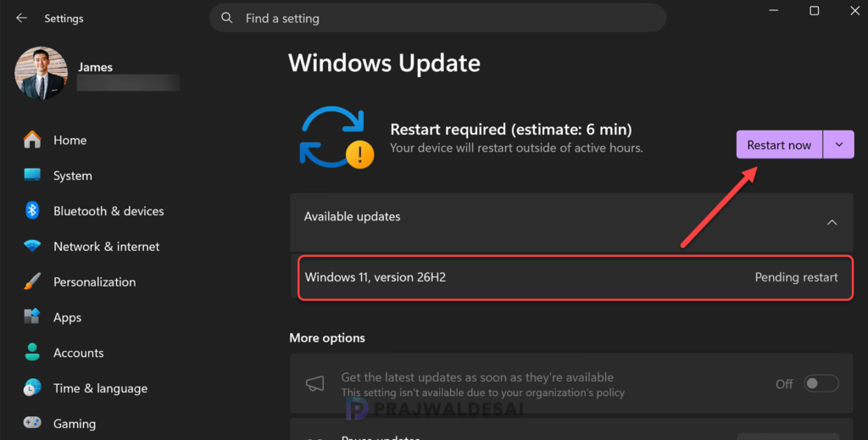The height and width of the screenshot is (440, 868).
Task: Toggle Get the latest updates switch
Action: (x=821, y=383)
